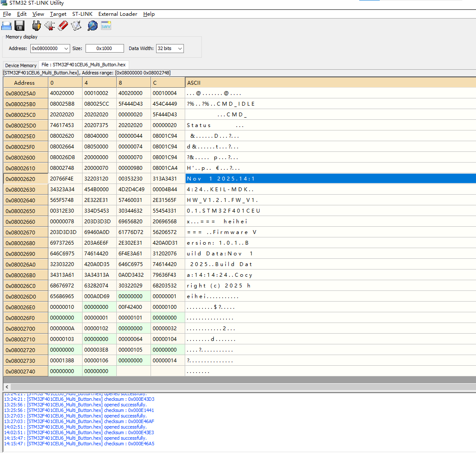Click the Save file floppy icon
Viewport: 476px width, 453px height.
point(19,26)
